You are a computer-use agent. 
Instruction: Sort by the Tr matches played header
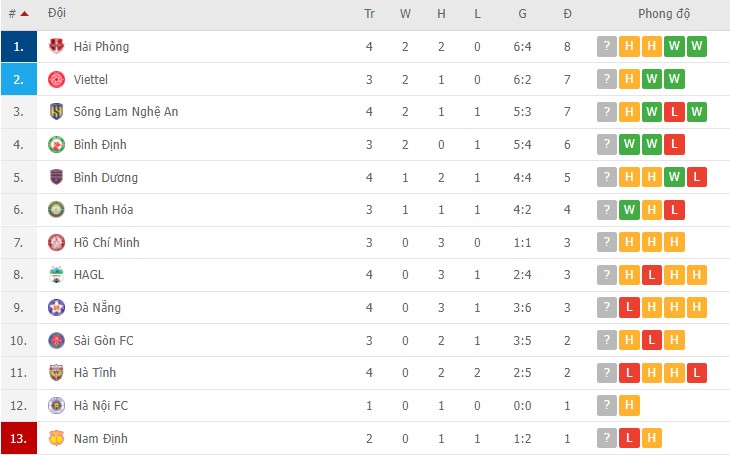[x=369, y=14]
